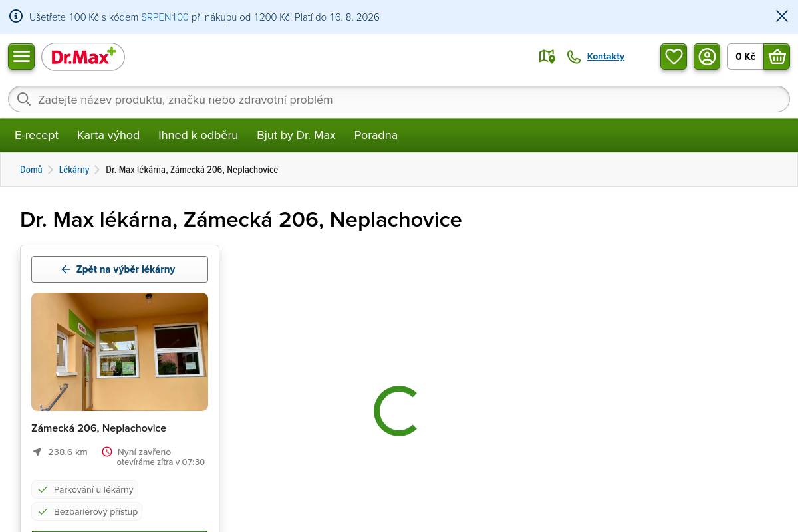Image resolution: width=798 pixels, height=532 pixels.
Task: Open favorites heart icon
Action: (674, 57)
